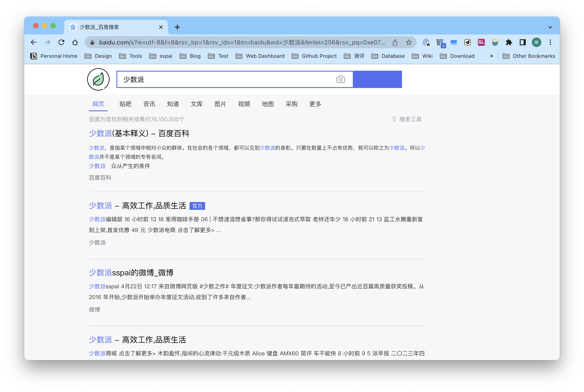
Task: Go to the home page icon
Action: click(75, 42)
